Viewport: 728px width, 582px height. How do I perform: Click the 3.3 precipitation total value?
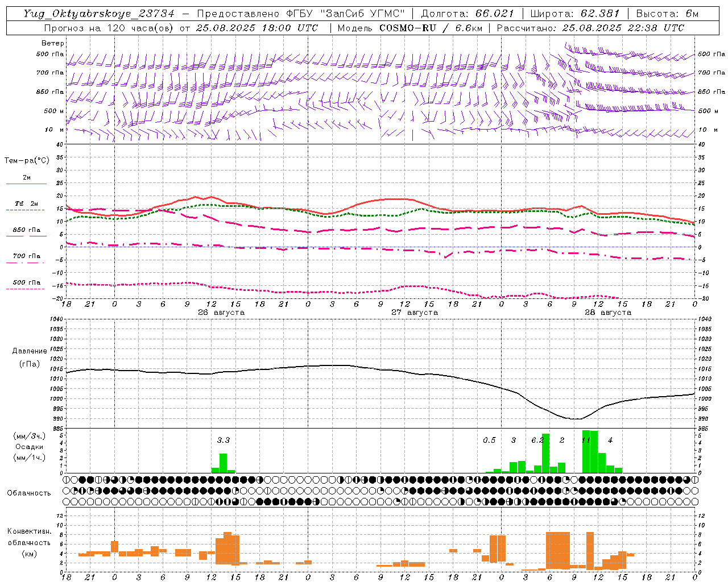224,440
